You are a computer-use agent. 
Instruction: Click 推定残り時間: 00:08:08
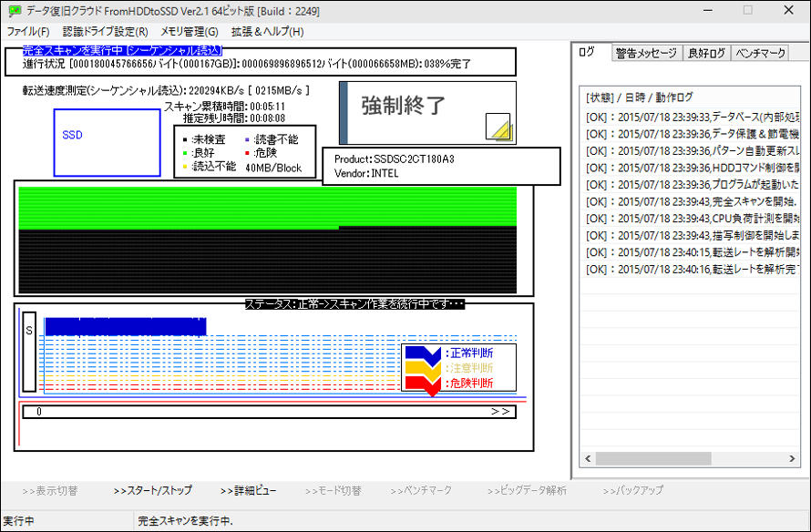[x=234, y=118]
